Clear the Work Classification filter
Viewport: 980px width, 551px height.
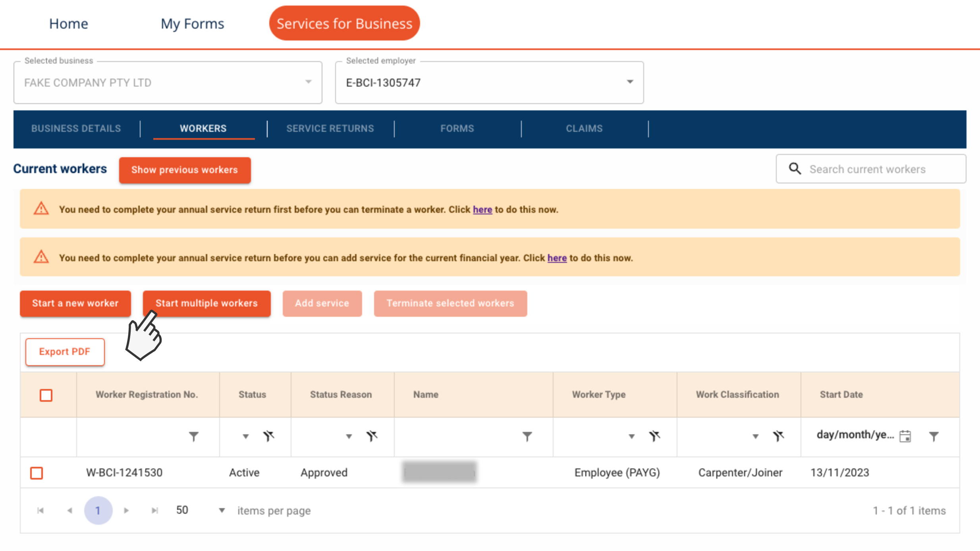[778, 436]
